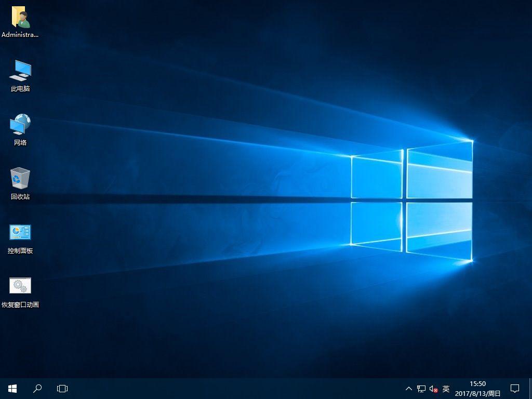This screenshot has width=532, height=399.
Task: Open the network status tray icon
Action: pyautogui.click(x=421, y=389)
